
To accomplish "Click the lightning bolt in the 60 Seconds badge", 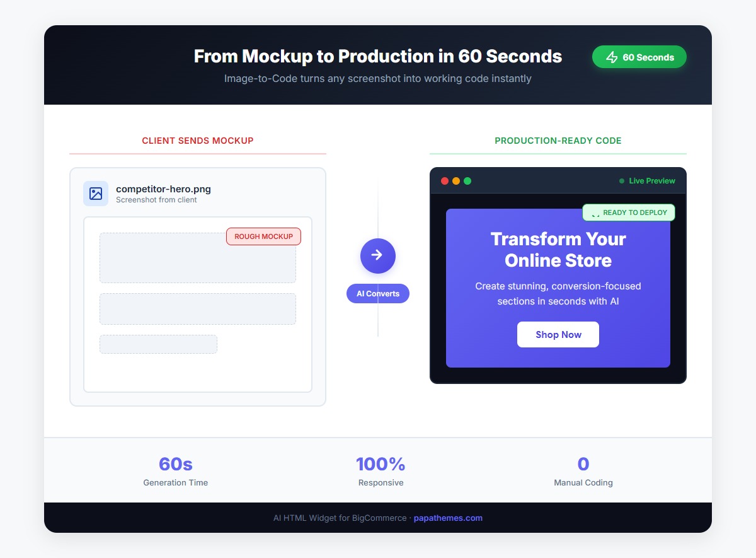I will [x=610, y=57].
